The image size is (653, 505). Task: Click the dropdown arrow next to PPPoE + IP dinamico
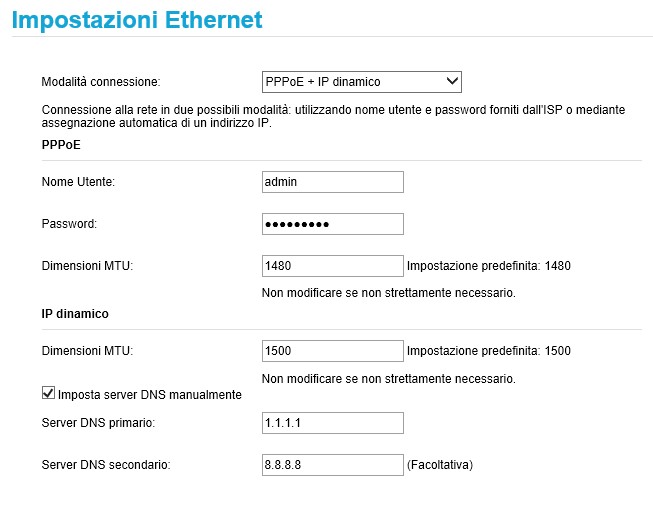(452, 81)
